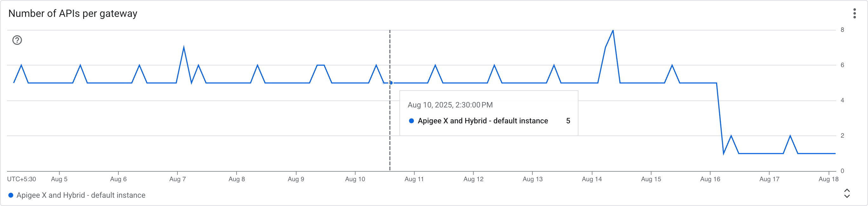The width and height of the screenshot is (868, 206).
Task: Click the question mark help icon
Action: point(17,40)
